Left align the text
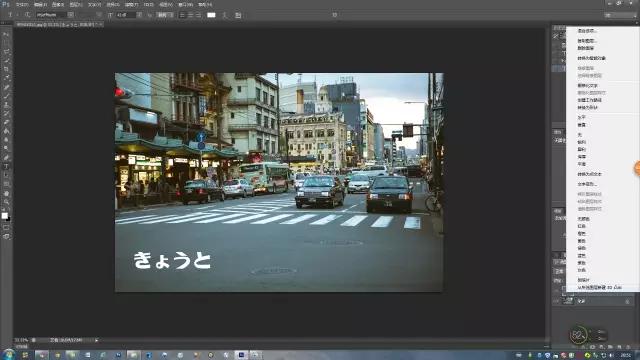This screenshot has height=360, width=640. (x=182, y=15)
